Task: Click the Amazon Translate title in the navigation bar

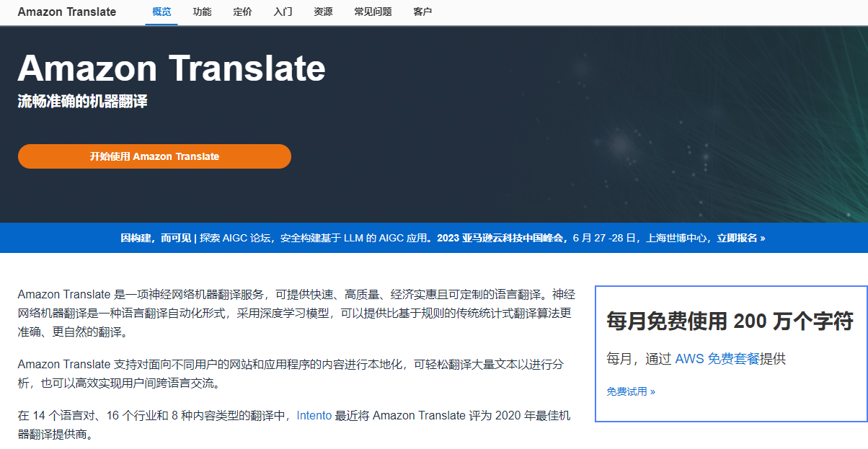Action: [x=66, y=12]
